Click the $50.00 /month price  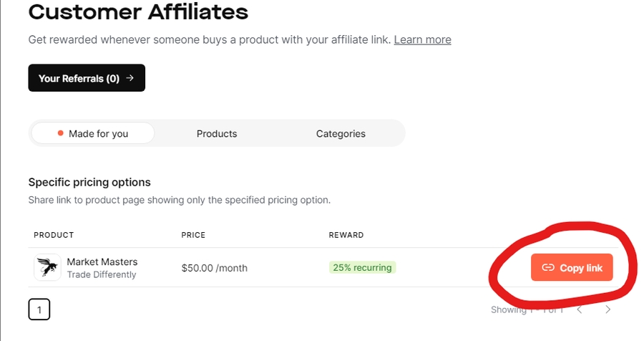click(x=215, y=268)
